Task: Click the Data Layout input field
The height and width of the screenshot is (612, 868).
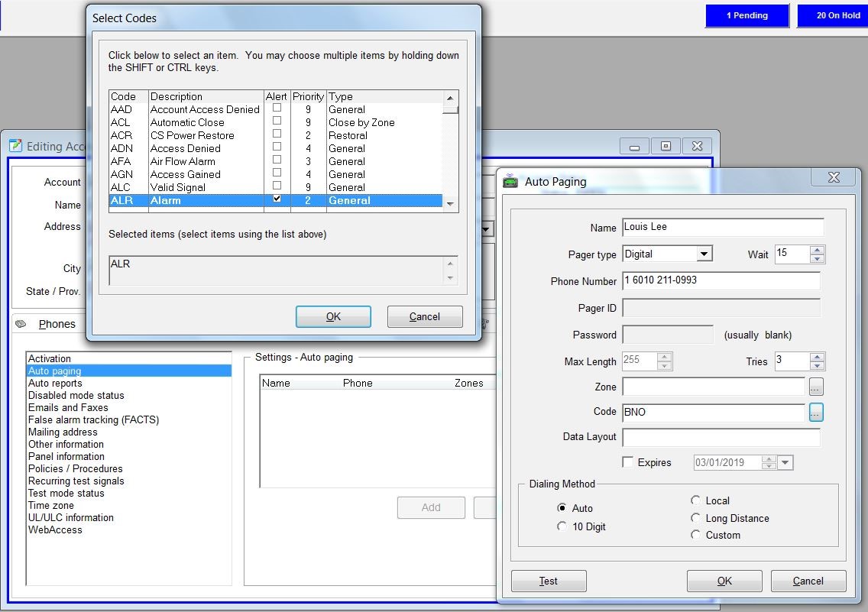Action: click(x=721, y=437)
